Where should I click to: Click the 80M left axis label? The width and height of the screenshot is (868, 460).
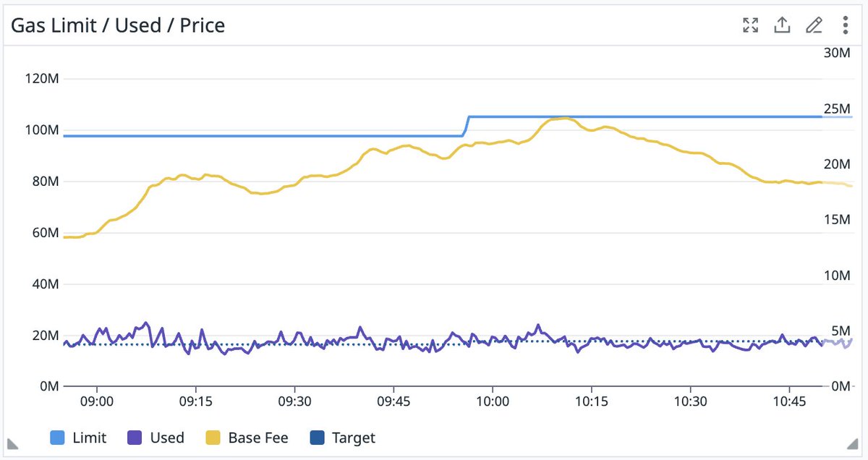tap(45, 181)
